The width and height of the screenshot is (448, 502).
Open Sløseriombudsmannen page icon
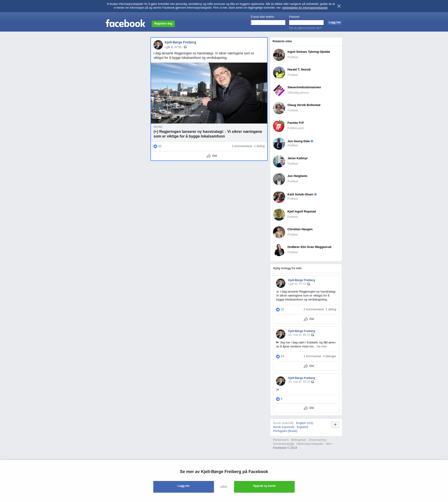[x=279, y=90]
